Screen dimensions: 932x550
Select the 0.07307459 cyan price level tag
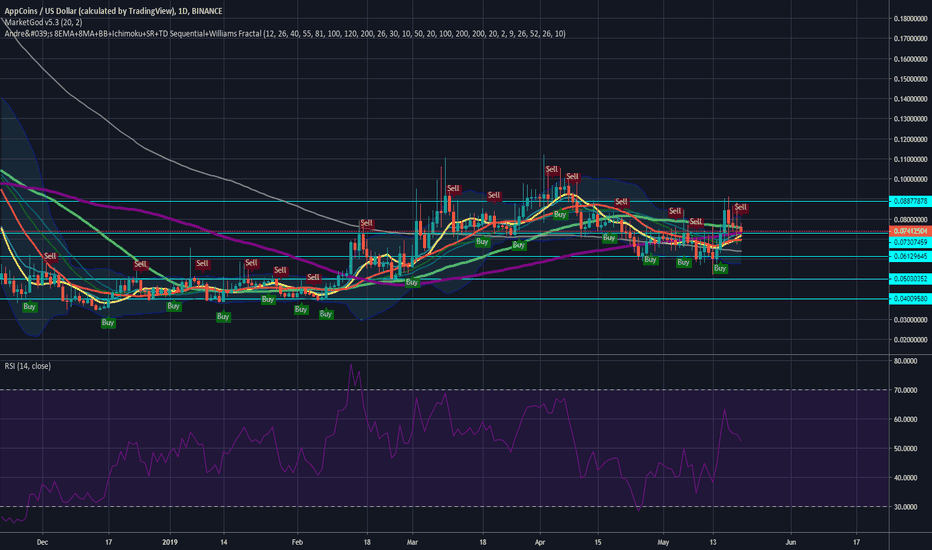(x=909, y=243)
